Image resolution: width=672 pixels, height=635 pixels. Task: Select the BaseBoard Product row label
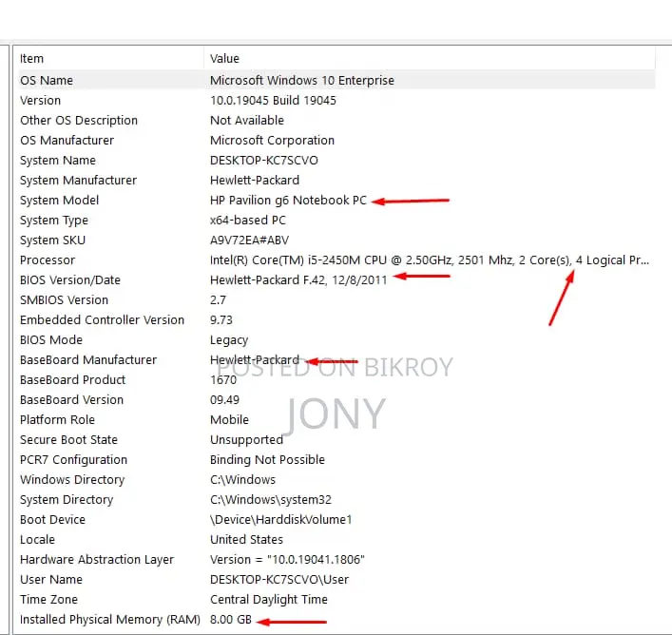tap(73, 380)
